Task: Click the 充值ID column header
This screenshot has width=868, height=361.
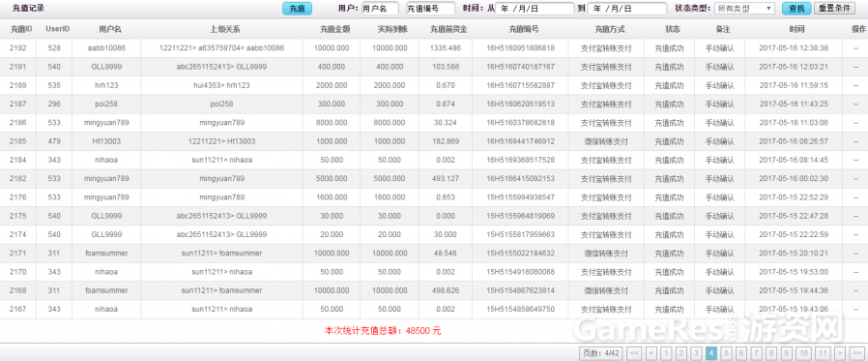Action: pos(21,29)
